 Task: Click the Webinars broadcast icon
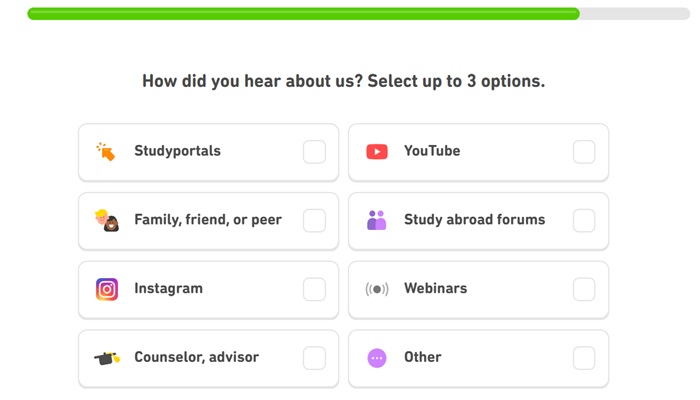[377, 289]
